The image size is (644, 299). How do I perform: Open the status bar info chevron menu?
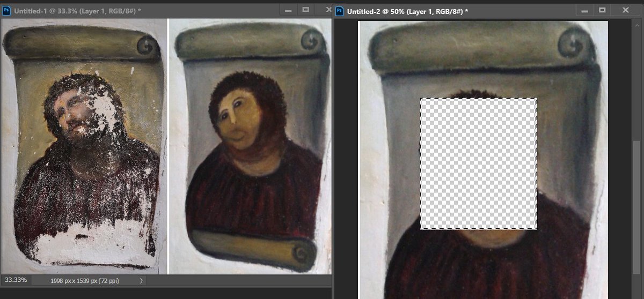(141, 280)
